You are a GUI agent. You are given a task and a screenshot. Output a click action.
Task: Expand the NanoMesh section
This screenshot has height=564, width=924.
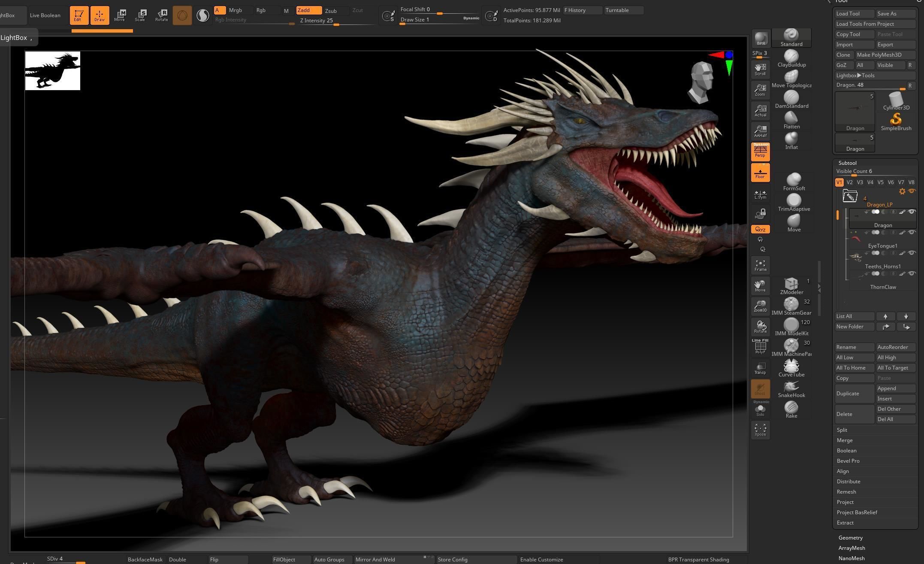851,558
